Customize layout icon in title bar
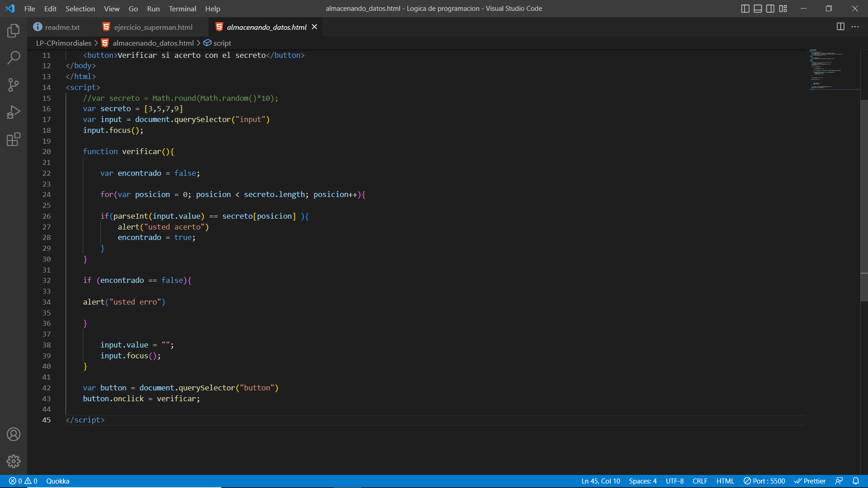Viewport: 868px width, 488px height. pyautogui.click(x=783, y=9)
